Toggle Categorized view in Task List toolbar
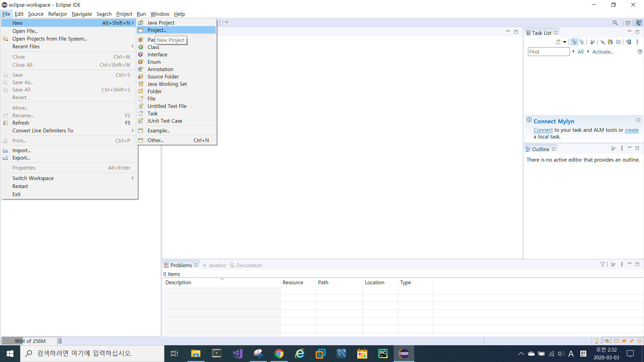The image size is (644, 362). (x=575, y=42)
